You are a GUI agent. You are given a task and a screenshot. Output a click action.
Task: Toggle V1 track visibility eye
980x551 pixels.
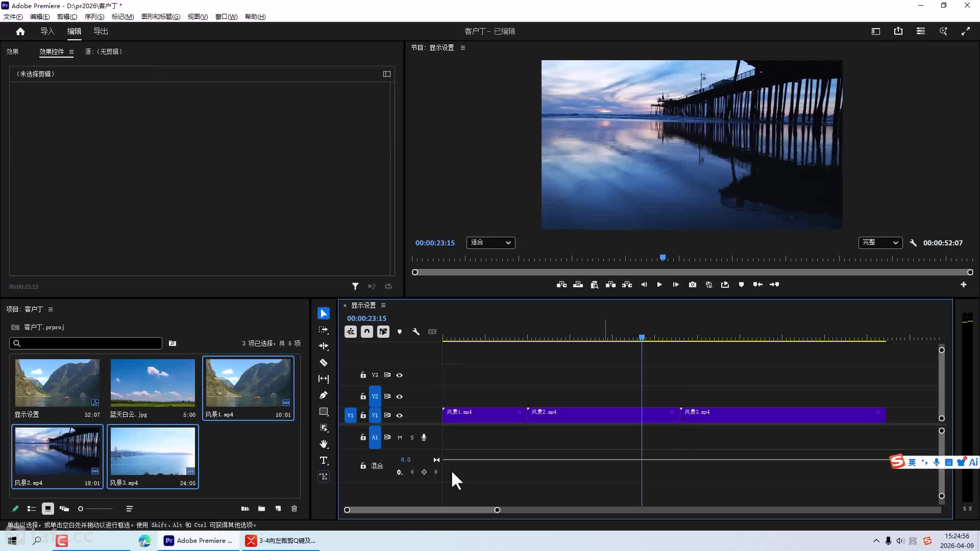[400, 415]
